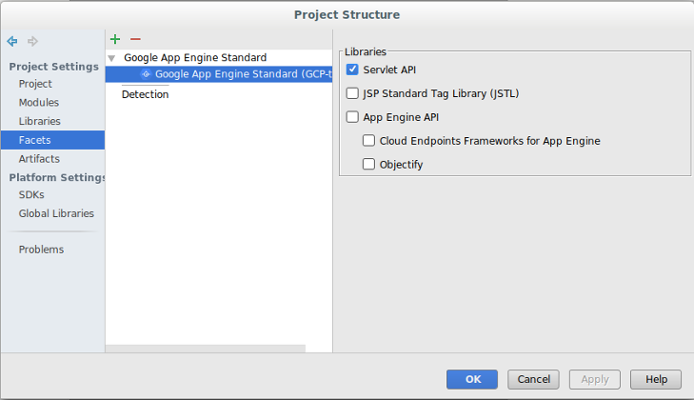Select the Detection item in the facet list
Image resolution: width=694 pixels, height=400 pixels.
(x=145, y=94)
